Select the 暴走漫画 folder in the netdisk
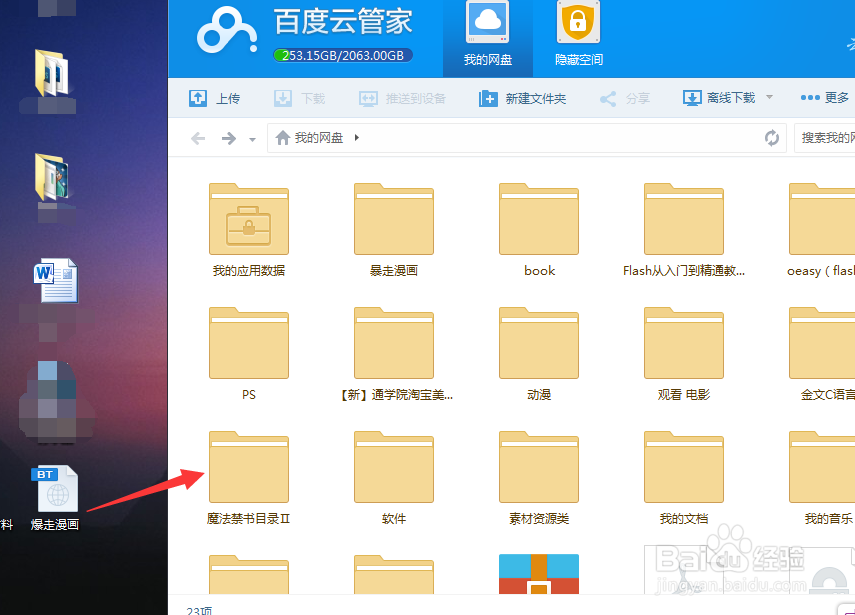This screenshot has width=855, height=615. (x=394, y=219)
